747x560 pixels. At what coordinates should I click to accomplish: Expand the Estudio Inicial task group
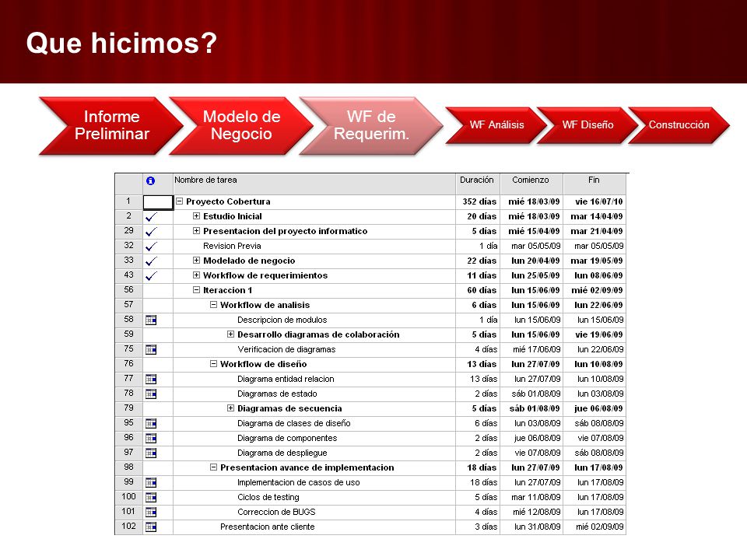point(196,215)
